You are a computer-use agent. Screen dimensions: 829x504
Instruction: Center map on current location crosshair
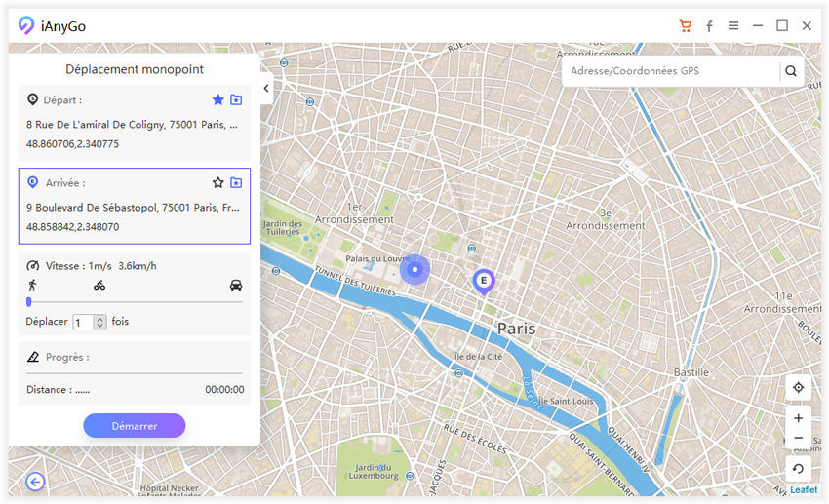coord(799,387)
